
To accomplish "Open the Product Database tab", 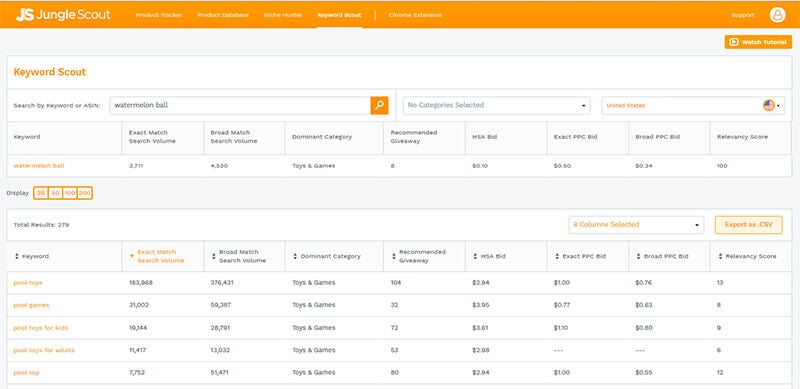I will coord(223,15).
